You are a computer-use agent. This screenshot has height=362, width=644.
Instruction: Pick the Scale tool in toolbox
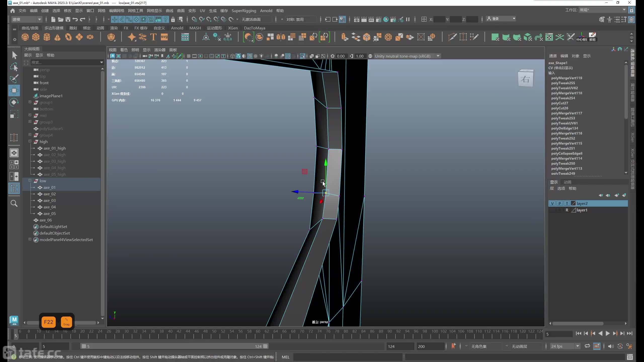[14, 114]
